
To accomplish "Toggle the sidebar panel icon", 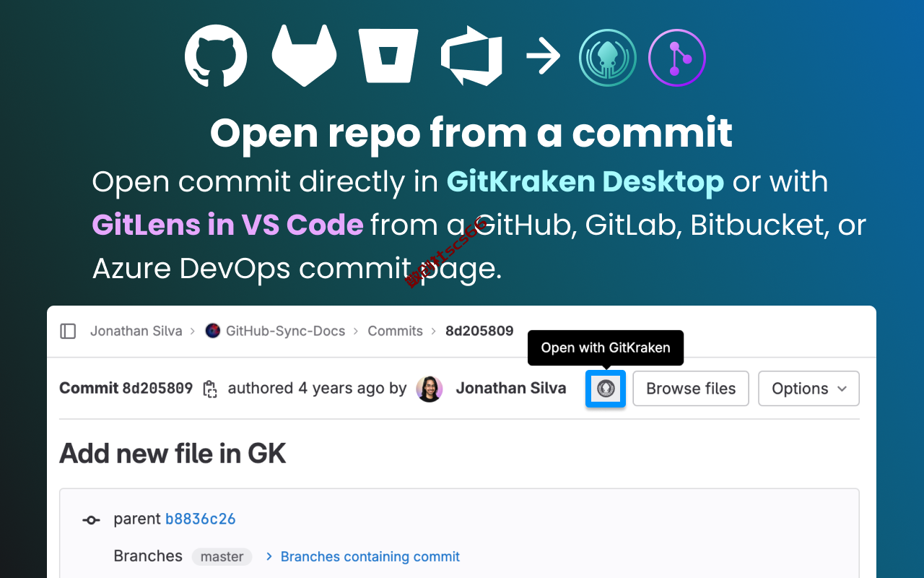I will pyautogui.click(x=68, y=331).
